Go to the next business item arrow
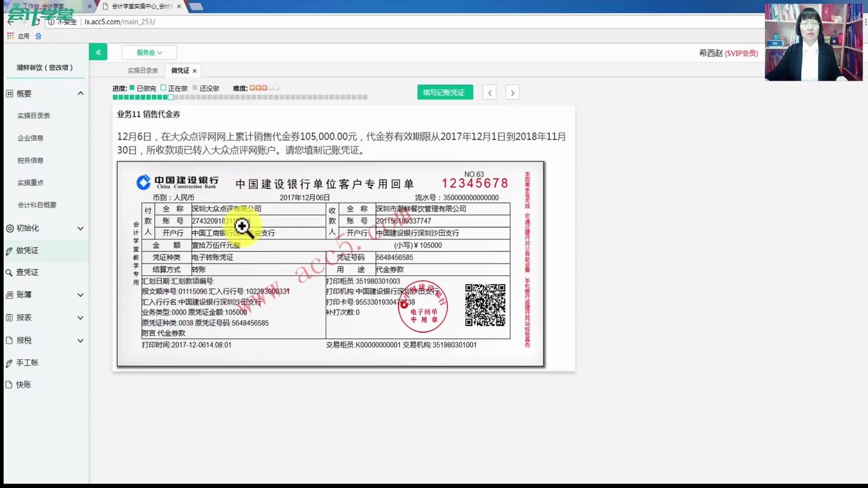The height and width of the screenshot is (488, 868). [512, 93]
